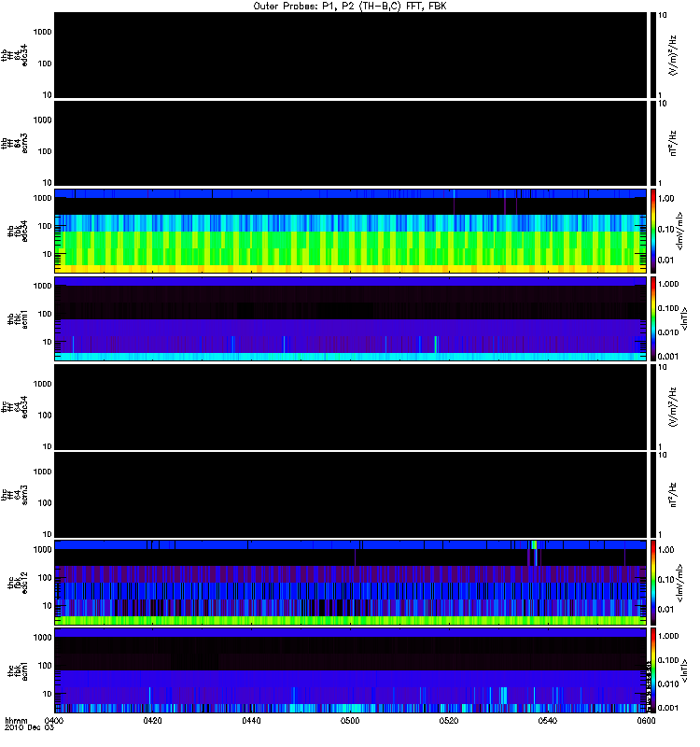Click the 100 tick label of thc fbk scm1 panel

coord(45,666)
